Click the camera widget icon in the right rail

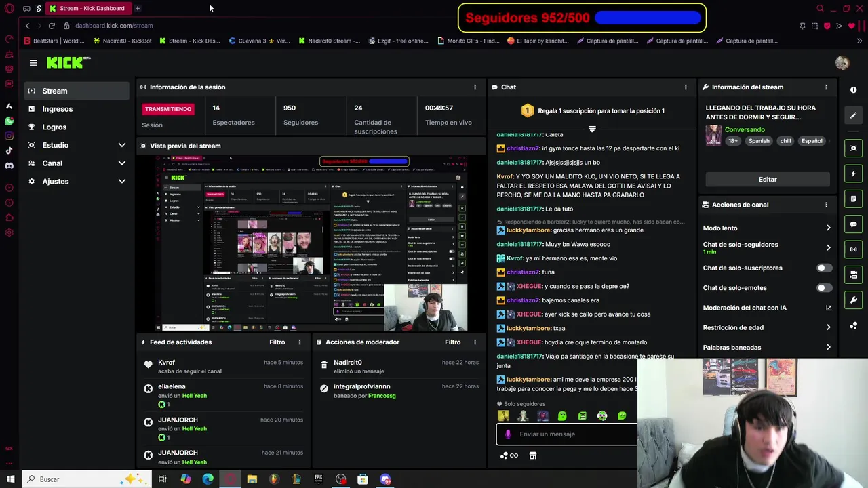853,274
